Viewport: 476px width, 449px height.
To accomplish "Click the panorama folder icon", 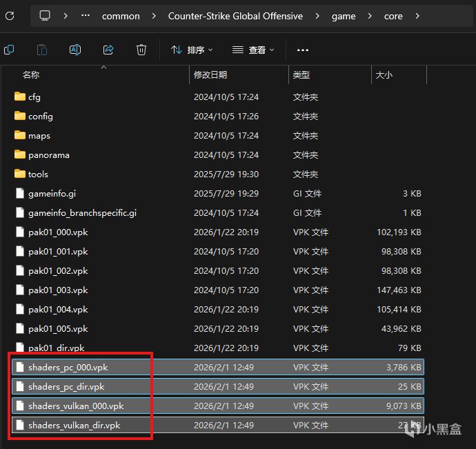I will (20, 154).
